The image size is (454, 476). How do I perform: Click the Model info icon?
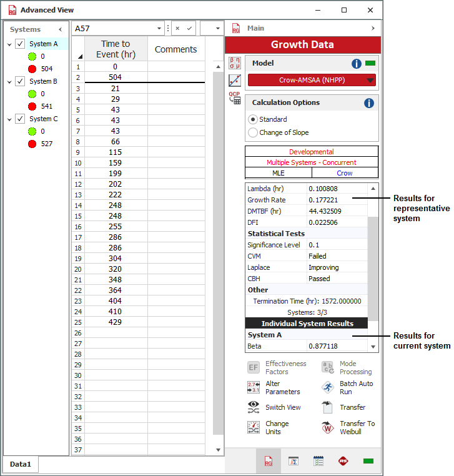357,64
